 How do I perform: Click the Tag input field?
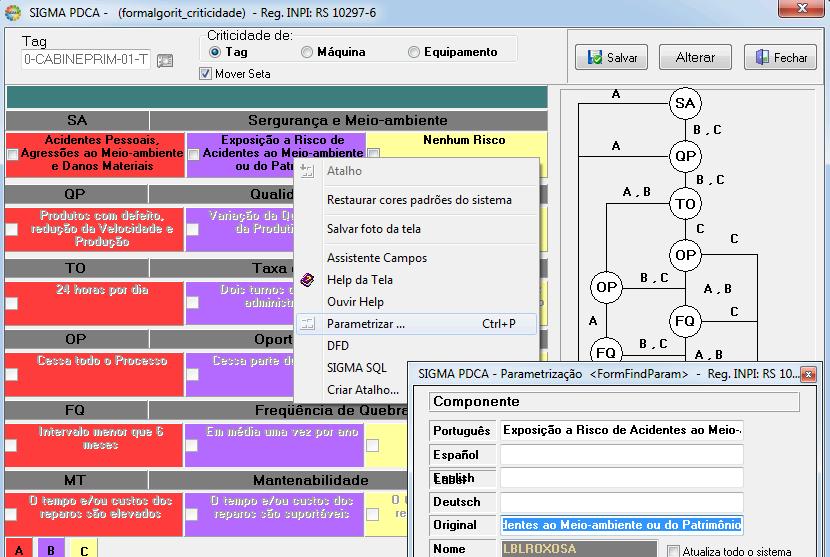(86, 59)
